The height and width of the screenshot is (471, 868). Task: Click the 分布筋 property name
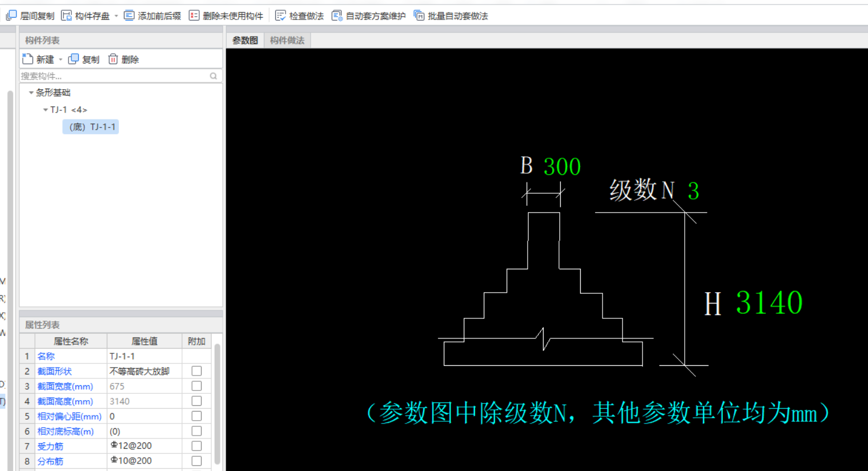[x=50, y=461]
